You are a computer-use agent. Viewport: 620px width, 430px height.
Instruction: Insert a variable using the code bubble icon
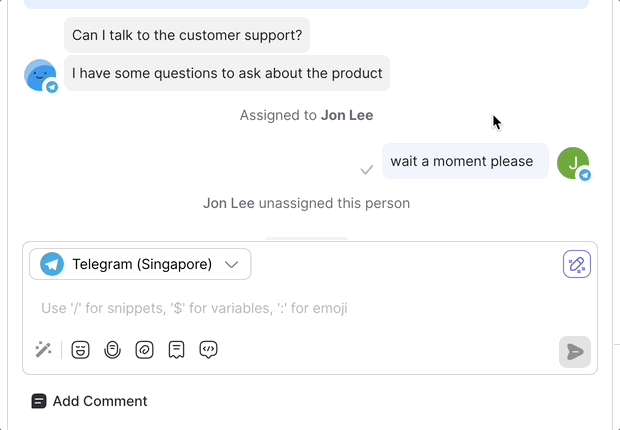[x=208, y=350]
